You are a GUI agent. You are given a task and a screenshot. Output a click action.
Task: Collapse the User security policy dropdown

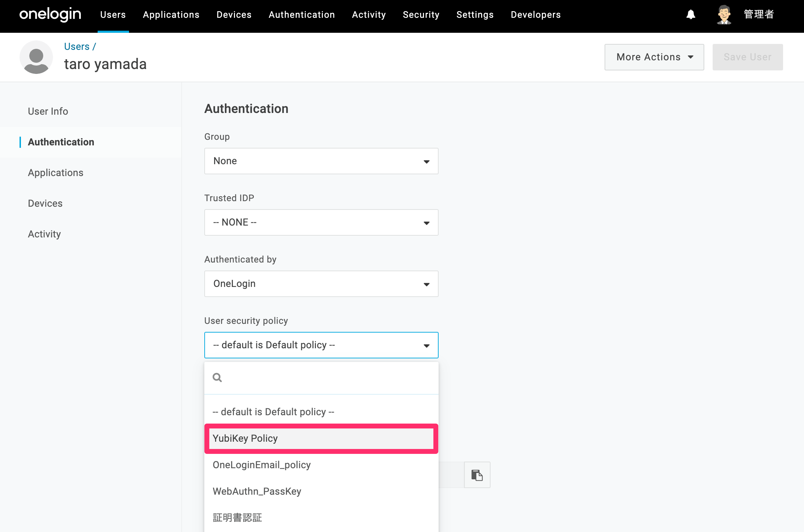pos(321,345)
